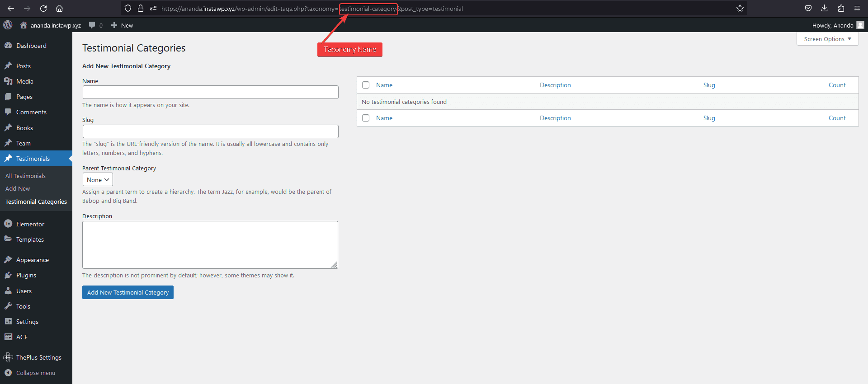
Task: Click into the Description textarea
Action: 210,245
